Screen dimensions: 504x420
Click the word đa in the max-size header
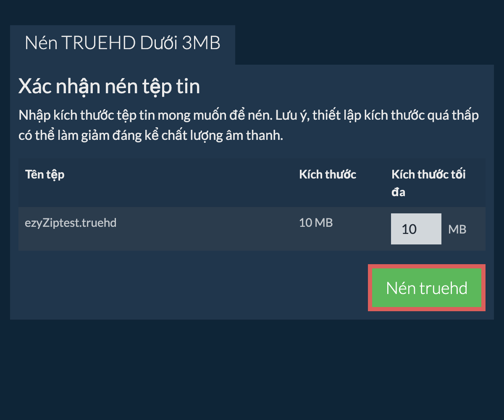coord(399,193)
